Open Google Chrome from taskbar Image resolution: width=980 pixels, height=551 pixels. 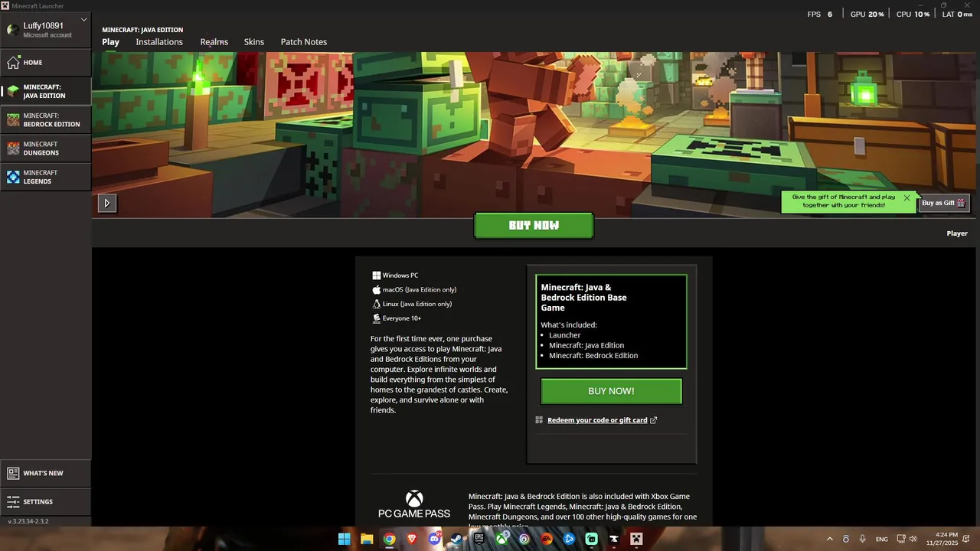coord(389,539)
